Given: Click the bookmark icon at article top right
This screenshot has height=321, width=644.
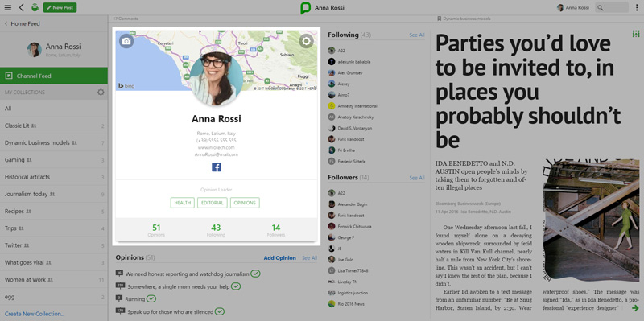Looking at the screenshot, I should click(636, 34).
